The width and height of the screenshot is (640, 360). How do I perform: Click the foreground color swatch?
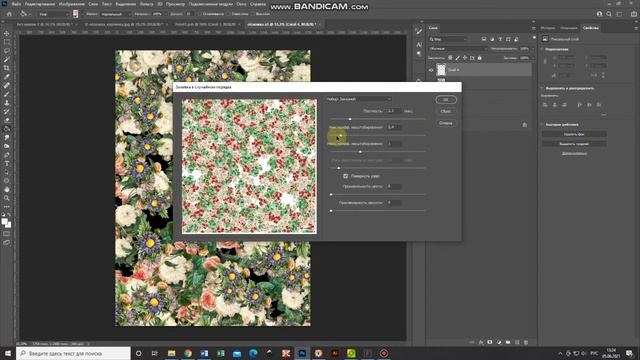click(x=4, y=222)
